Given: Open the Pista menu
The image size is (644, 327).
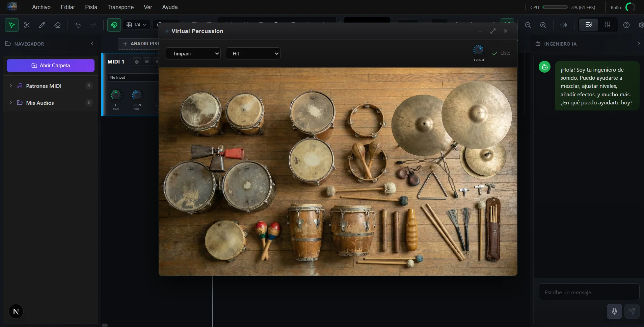Looking at the screenshot, I should [91, 7].
